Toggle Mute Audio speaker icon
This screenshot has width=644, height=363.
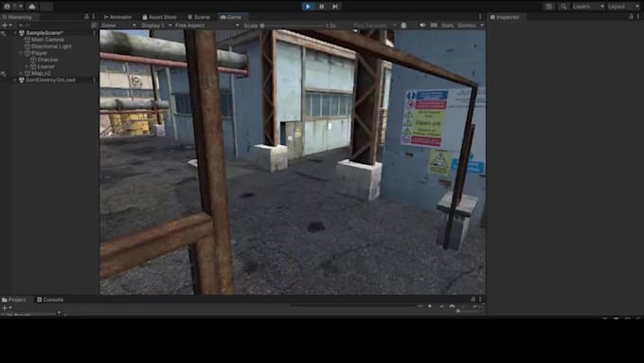coord(422,26)
